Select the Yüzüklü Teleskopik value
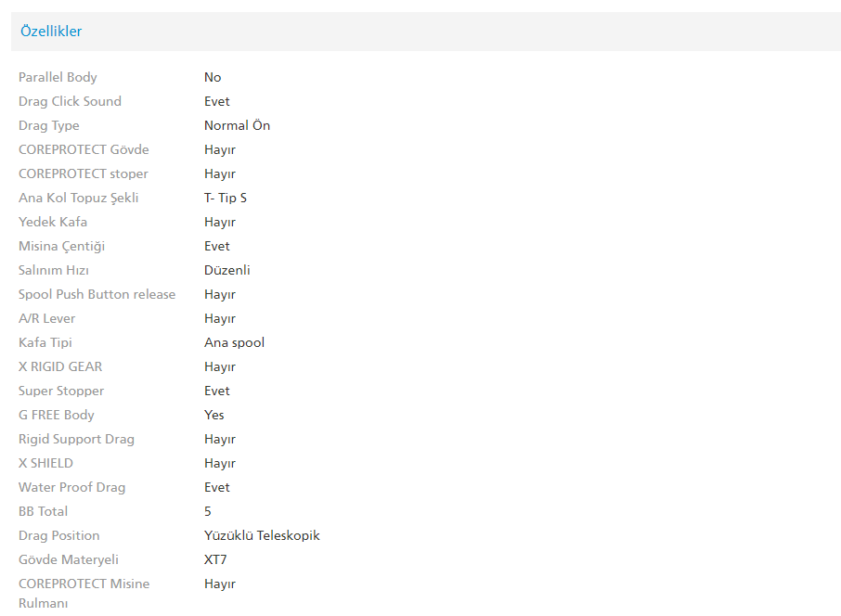The width and height of the screenshot is (841, 616). [x=262, y=535]
